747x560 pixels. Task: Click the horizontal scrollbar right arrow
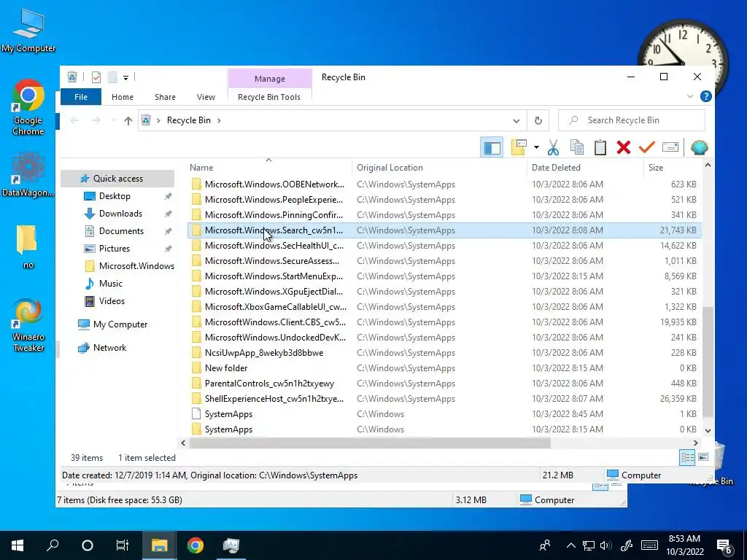coord(695,443)
